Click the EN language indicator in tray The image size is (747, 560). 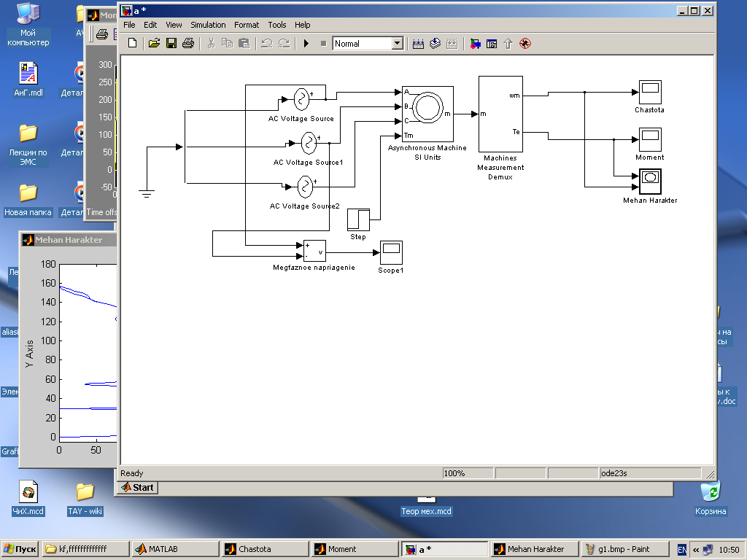click(x=682, y=550)
